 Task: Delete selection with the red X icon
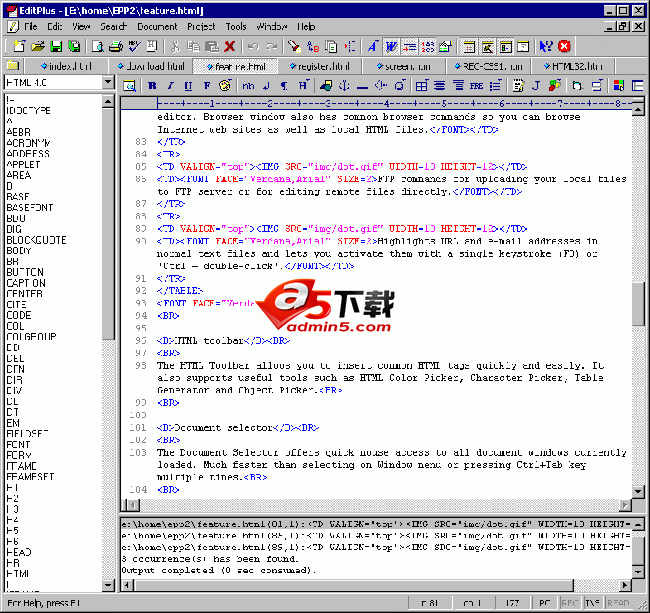(x=230, y=46)
